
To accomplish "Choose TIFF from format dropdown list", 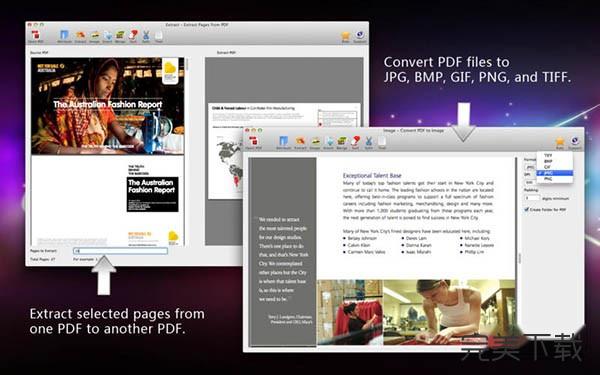I will [554, 156].
